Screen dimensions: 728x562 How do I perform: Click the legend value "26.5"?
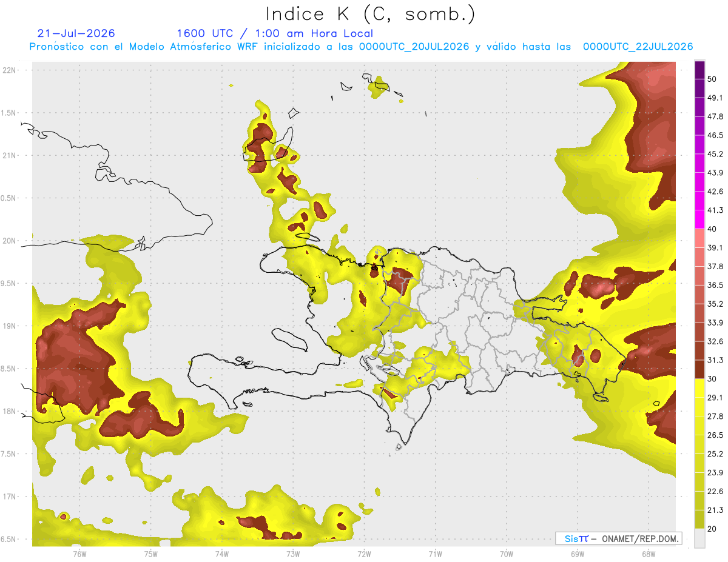[x=715, y=435]
